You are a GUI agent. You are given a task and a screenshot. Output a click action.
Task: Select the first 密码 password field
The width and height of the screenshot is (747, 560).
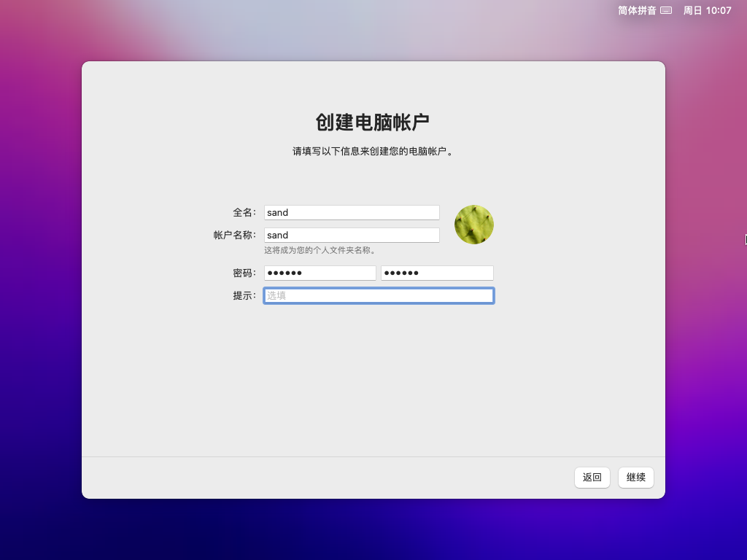click(320, 273)
